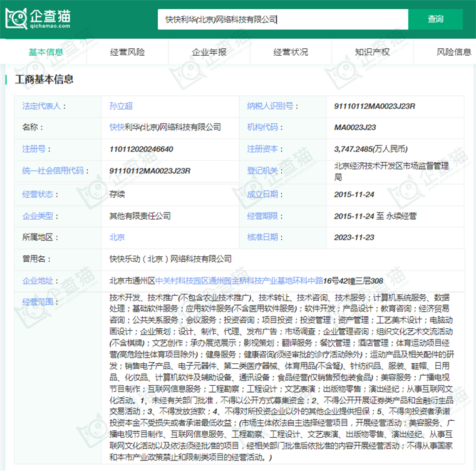476x471 pixels.
Task: Click the 核准日期 label
Action: [262, 237]
